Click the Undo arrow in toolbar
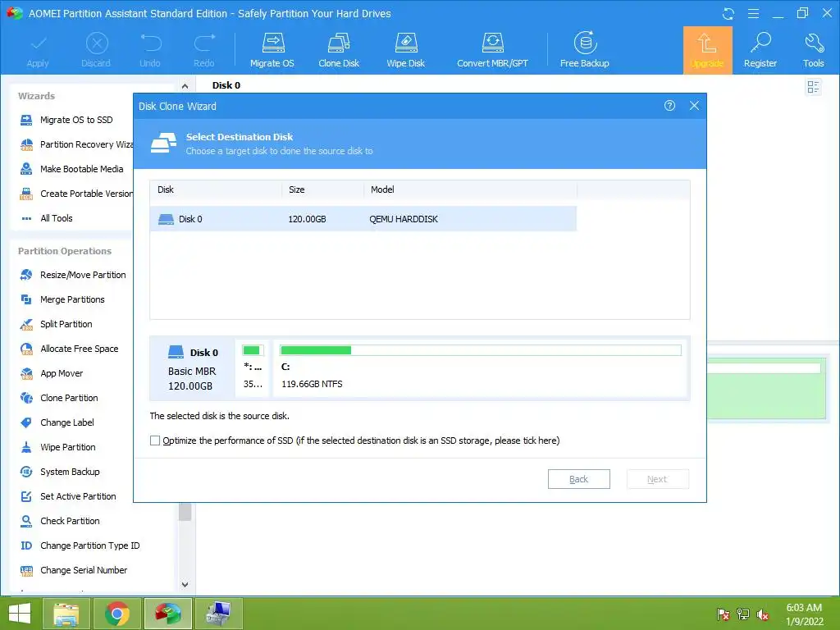 pyautogui.click(x=150, y=50)
